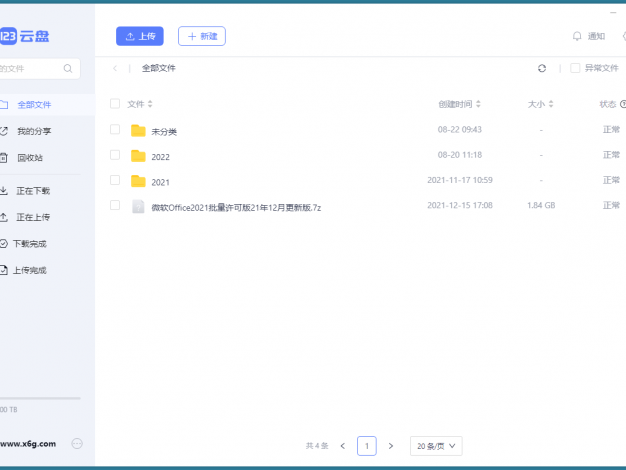The width and height of the screenshot is (626, 470).
Task: Click the 全部文件 breadcrumb
Action: 159,68
